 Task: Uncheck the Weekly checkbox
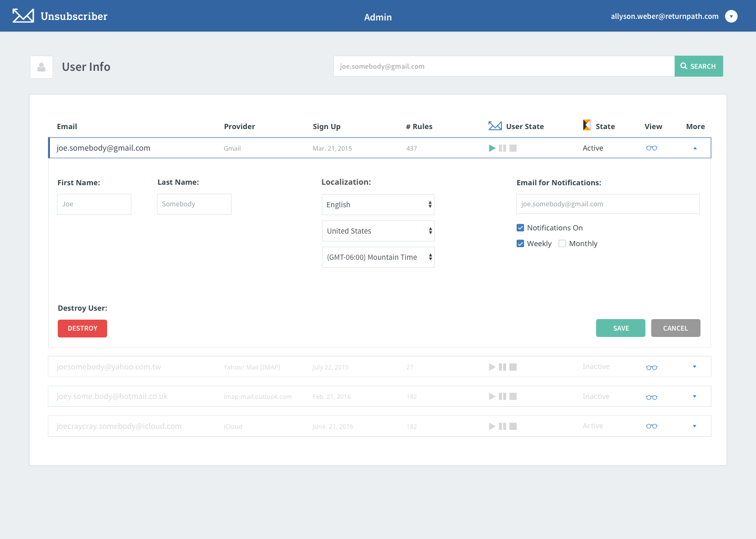click(x=520, y=244)
